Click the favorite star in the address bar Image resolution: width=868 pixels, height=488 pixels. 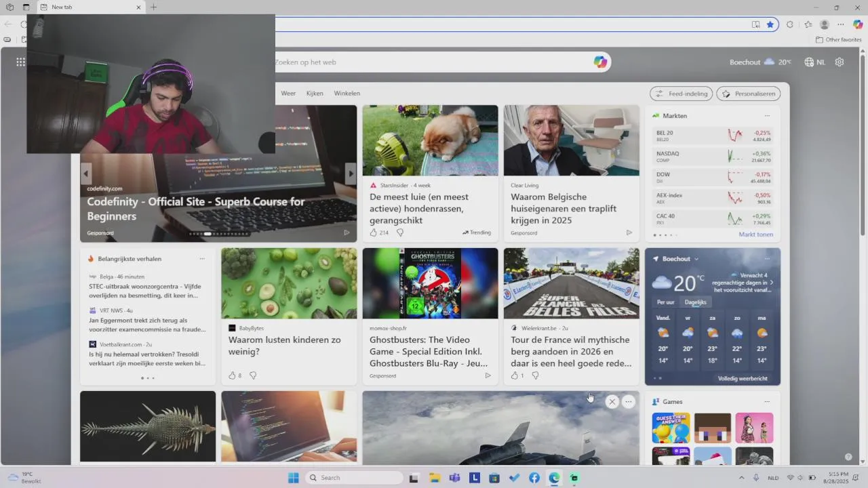click(x=770, y=24)
